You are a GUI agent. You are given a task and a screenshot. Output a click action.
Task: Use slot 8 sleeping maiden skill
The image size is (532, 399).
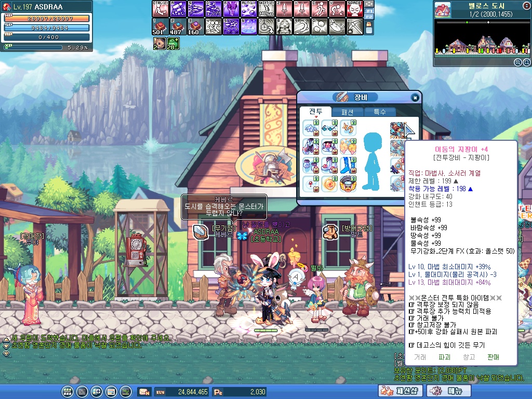pos(284,26)
